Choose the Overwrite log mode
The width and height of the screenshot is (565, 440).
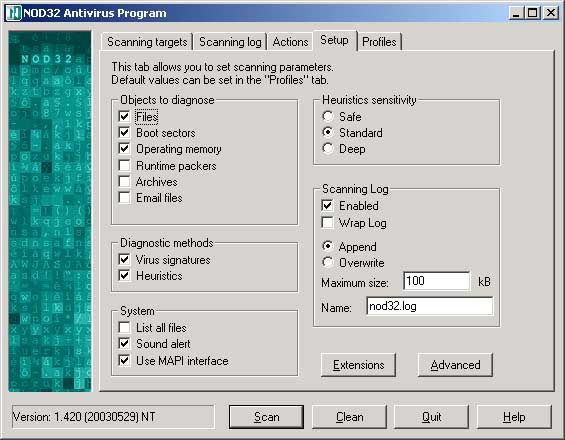(328, 262)
